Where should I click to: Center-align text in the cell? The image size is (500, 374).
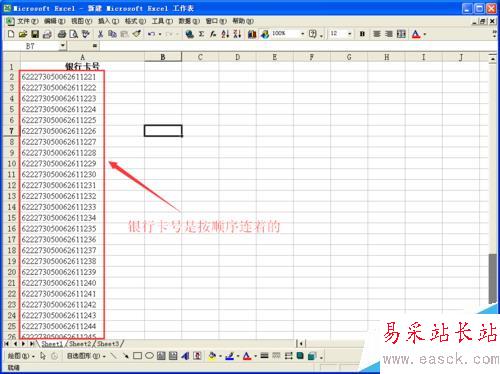click(x=377, y=34)
